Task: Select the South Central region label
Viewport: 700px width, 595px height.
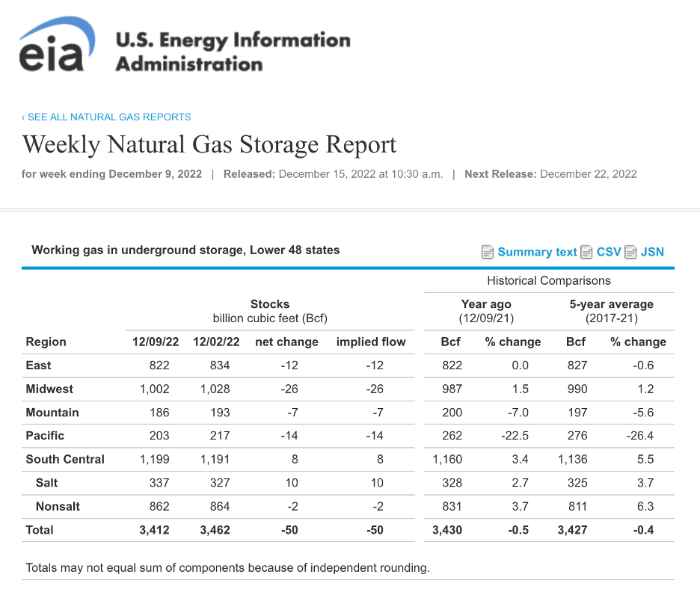Action: (x=65, y=460)
